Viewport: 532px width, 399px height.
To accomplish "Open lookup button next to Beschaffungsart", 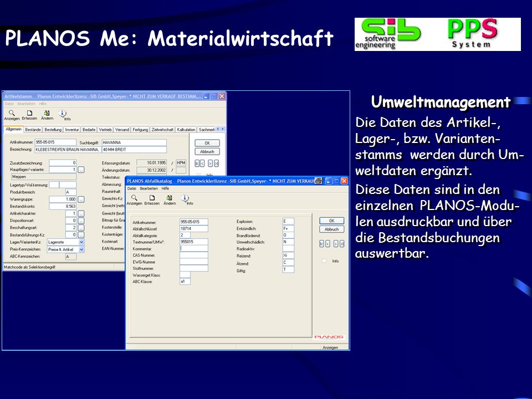I will pyautogui.click(x=81, y=228).
